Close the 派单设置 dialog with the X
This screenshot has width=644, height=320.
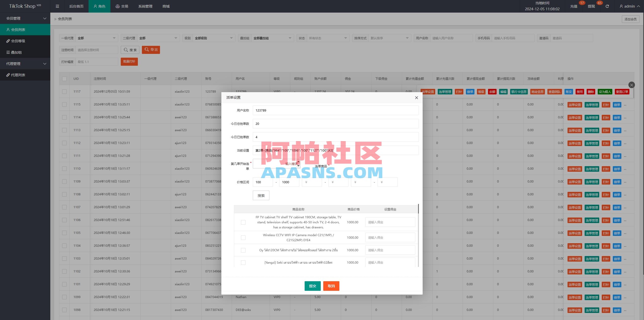point(416,97)
